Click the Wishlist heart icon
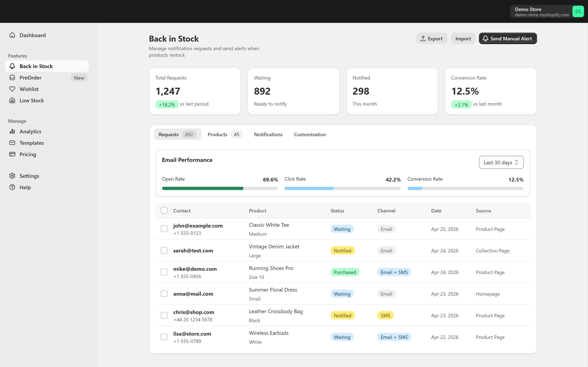The height and width of the screenshot is (367, 588). point(12,89)
